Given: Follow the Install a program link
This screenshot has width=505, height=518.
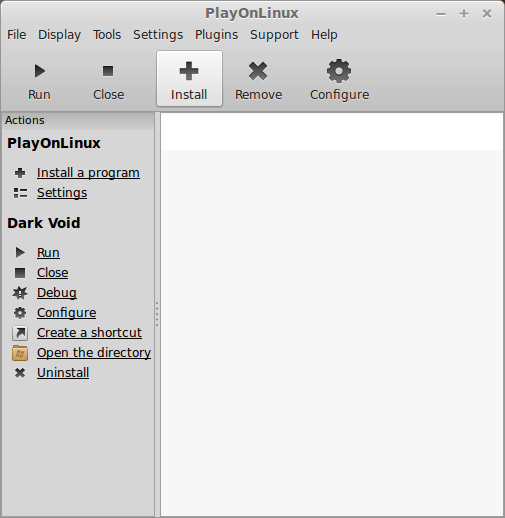Looking at the screenshot, I should click(x=88, y=173).
